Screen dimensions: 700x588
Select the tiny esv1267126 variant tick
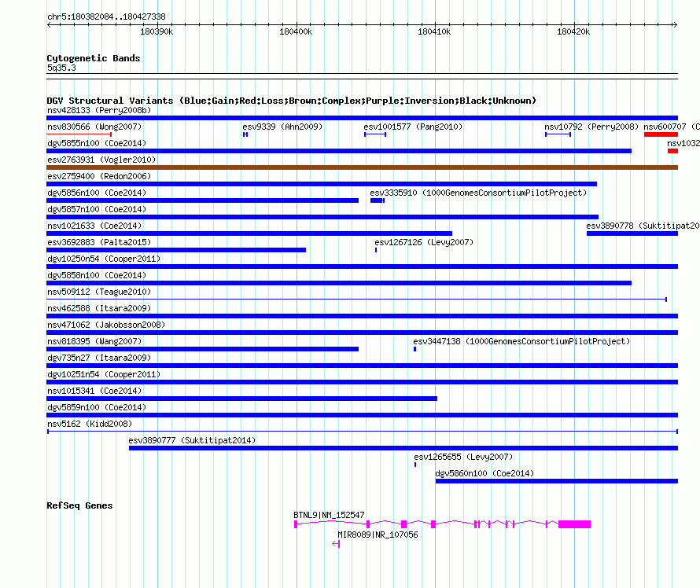point(376,250)
